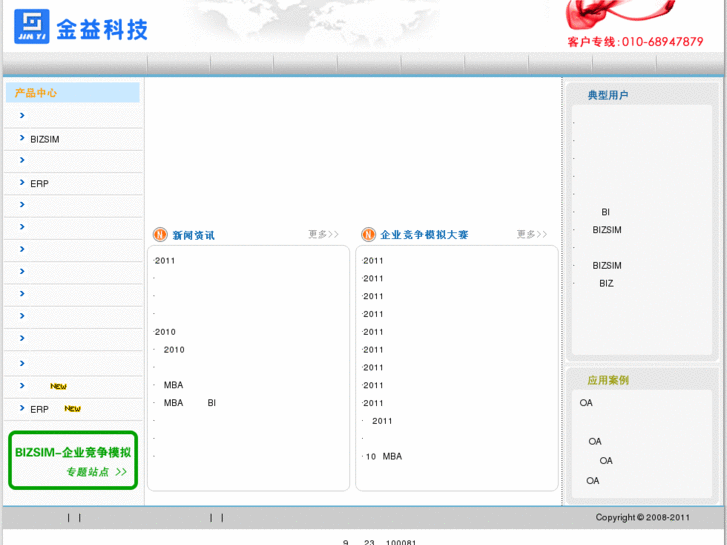Select the 产品中心 sidebar header
727x545 pixels.
[72, 93]
